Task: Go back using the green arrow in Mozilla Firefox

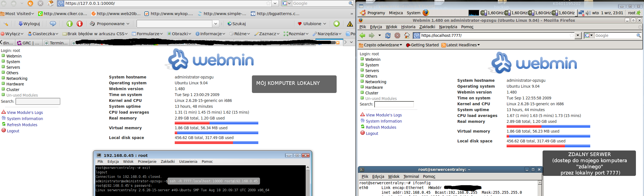Action: pyautogui.click(x=362, y=35)
